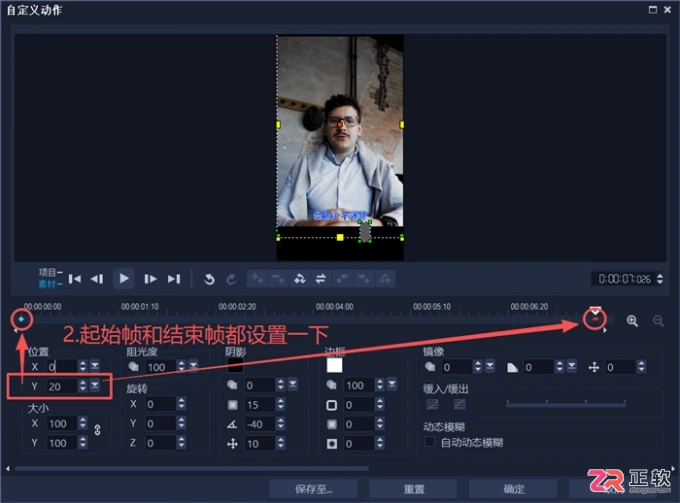The width and height of the screenshot is (680, 503).
Task: Click the ease in/out slider bar
Action: click(x=566, y=405)
